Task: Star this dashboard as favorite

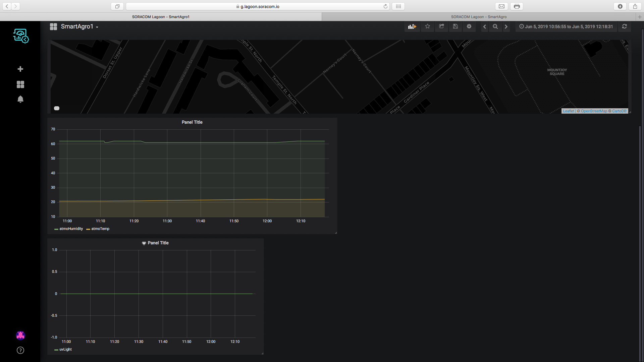Action: coord(427,26)
